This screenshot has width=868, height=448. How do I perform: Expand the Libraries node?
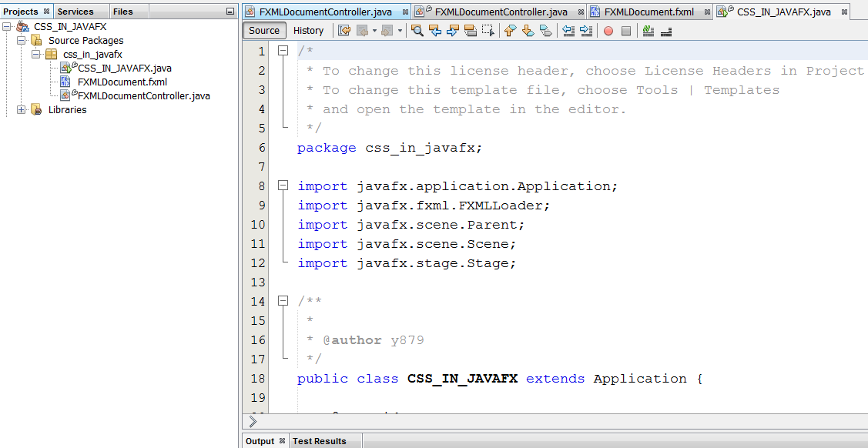click(19, 109)
